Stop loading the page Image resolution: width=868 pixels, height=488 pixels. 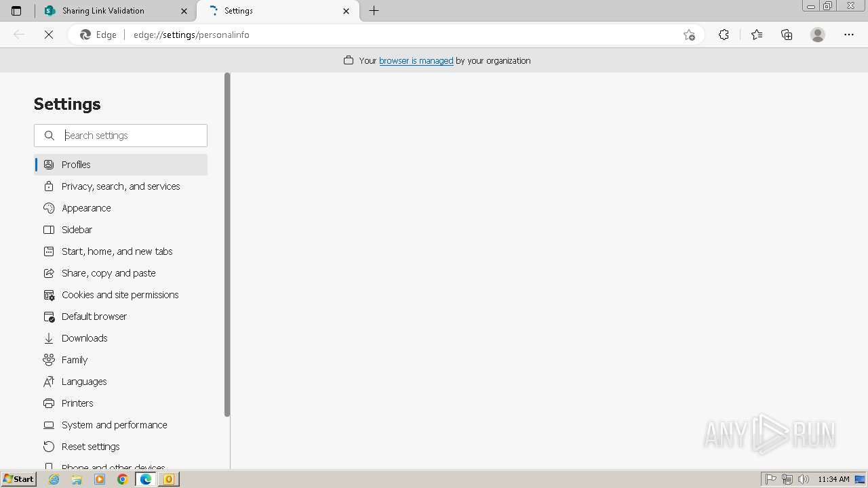[x=49, y=35]
